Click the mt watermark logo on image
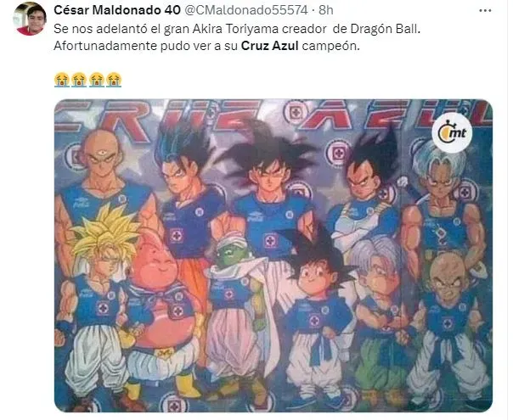513x420 pixels. click(452, 133)
